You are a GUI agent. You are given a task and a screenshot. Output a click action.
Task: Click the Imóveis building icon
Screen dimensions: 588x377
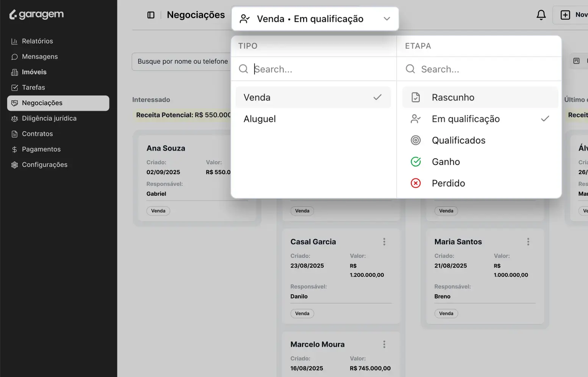[x=14, y=72]
